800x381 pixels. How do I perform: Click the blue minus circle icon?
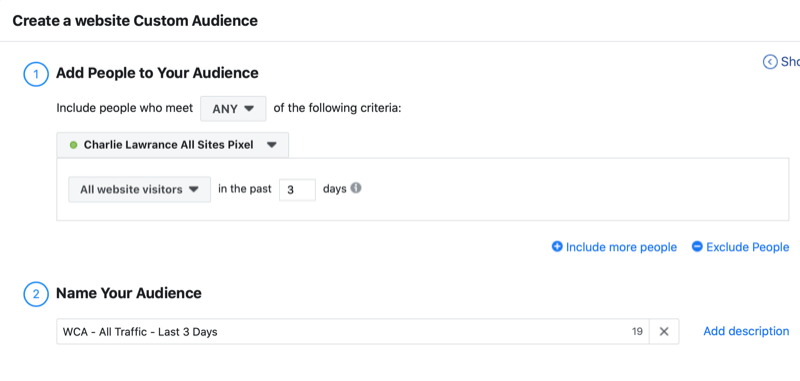click(x=697, y=247)
